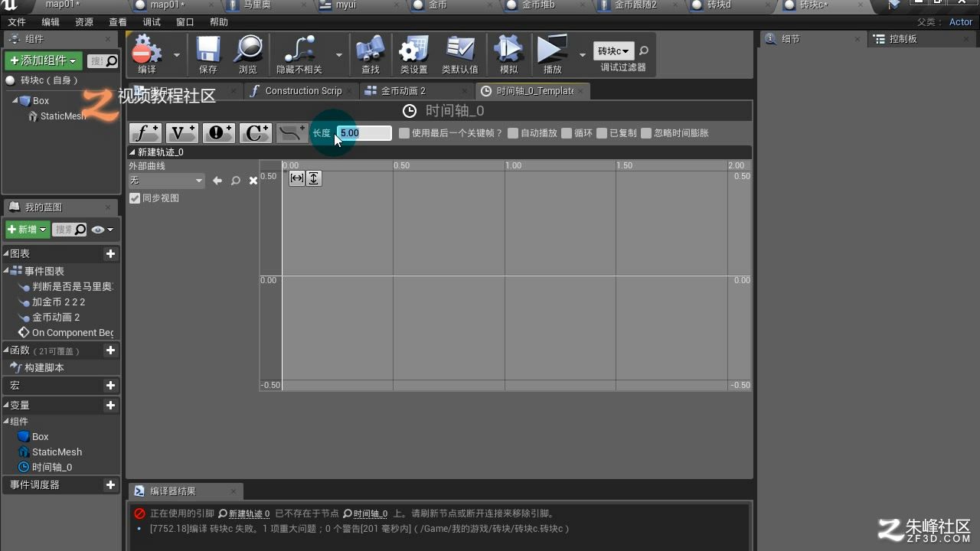Viewport: 980px width, 551px height.
Task: Click the 查找 find binoculars icon
Action: (371, 54)
